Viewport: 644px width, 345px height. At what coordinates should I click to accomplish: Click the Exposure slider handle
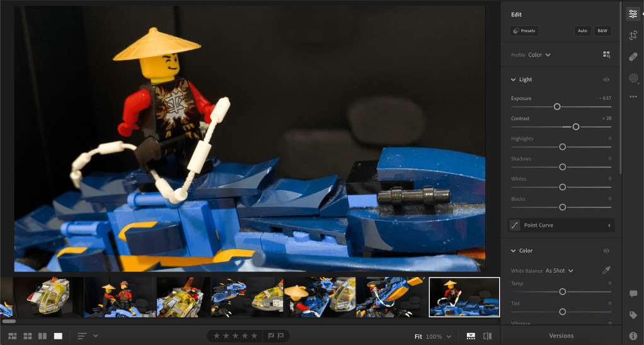click(x=557, y=107)
